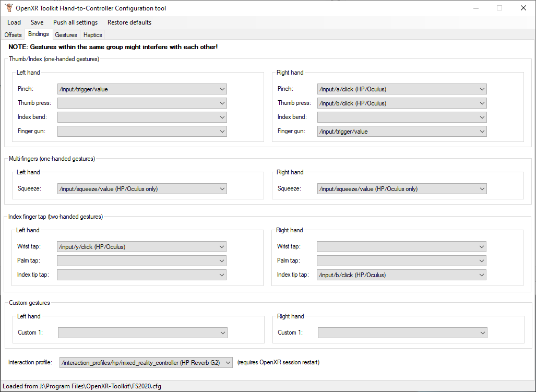
Task: Open the right hand Squeeze dropdown
Action: point(402,189)
